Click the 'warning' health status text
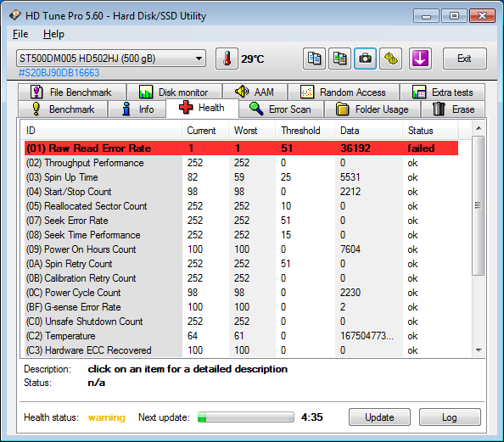The height and width of the screenshot is (442, 504). click(x=106, y=417)
